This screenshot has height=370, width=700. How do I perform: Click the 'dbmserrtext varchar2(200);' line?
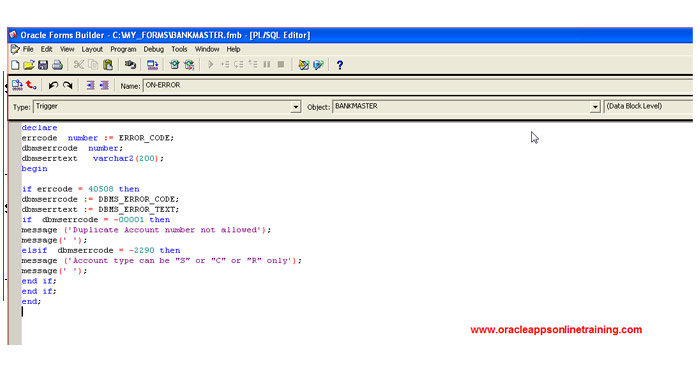(x=93, y=158)
